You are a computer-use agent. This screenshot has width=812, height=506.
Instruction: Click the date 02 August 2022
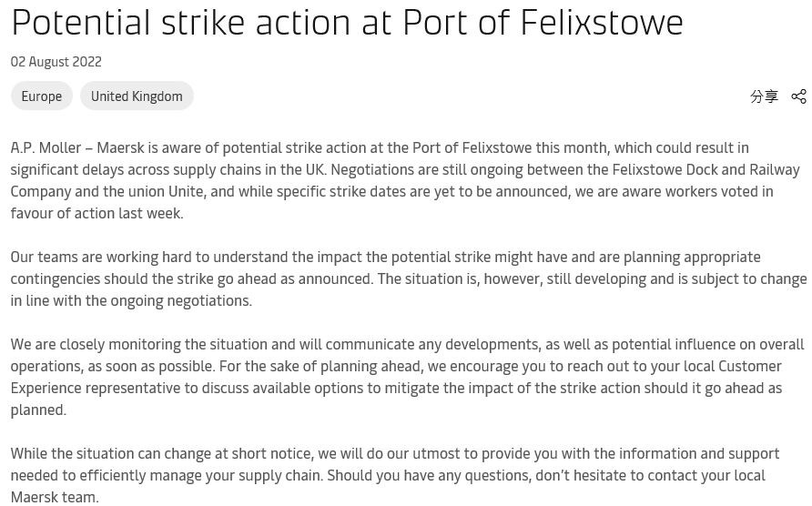point(56,62)
